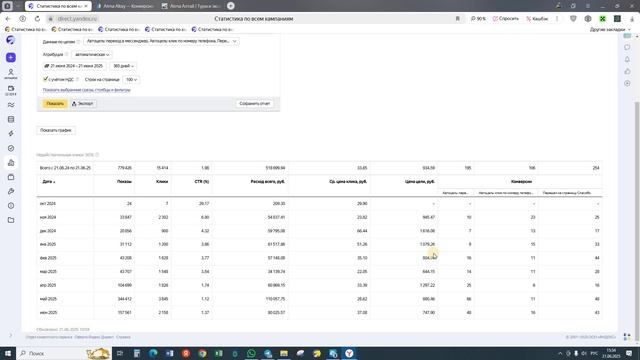Click the page zoom '90 %' indicator
Viewport: 640px width, 360px height.
click(x=478, y=19)
